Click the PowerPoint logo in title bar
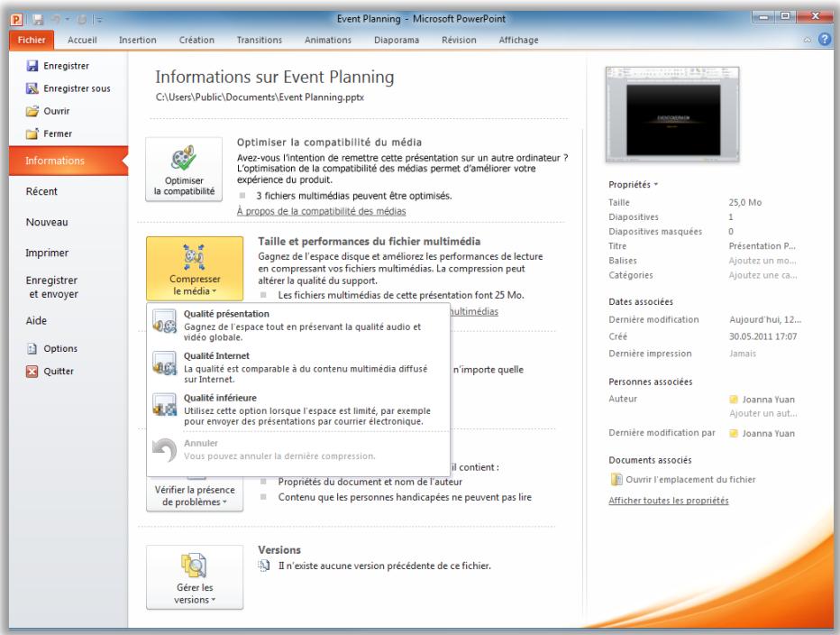Viewport: 840px width, 635px height. point(16,20)
